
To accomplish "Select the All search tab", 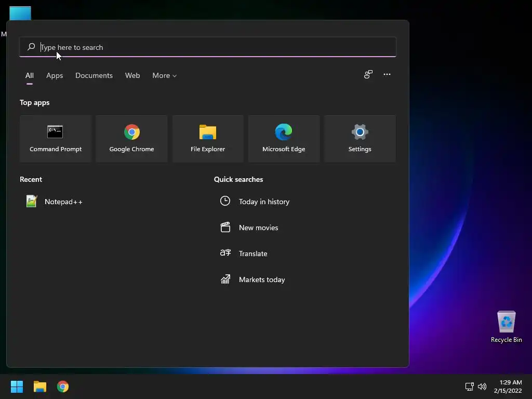I will 30,75.
